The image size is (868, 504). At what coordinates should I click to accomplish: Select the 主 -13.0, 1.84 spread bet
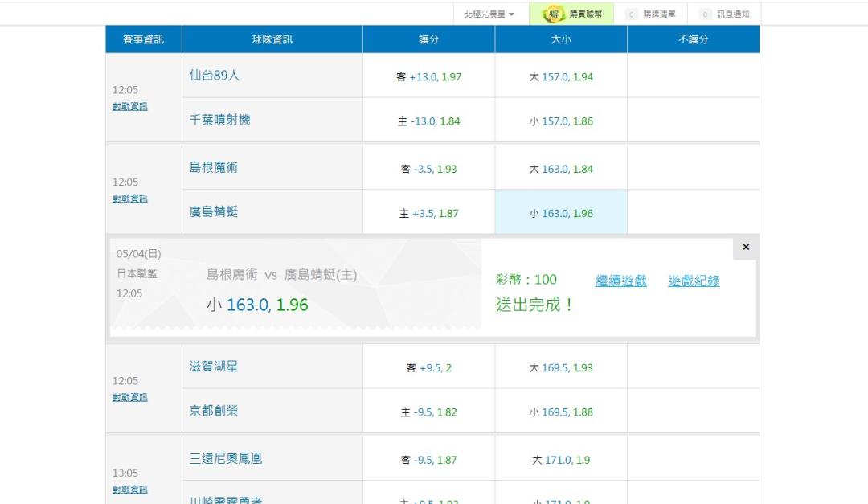(429, 121)
